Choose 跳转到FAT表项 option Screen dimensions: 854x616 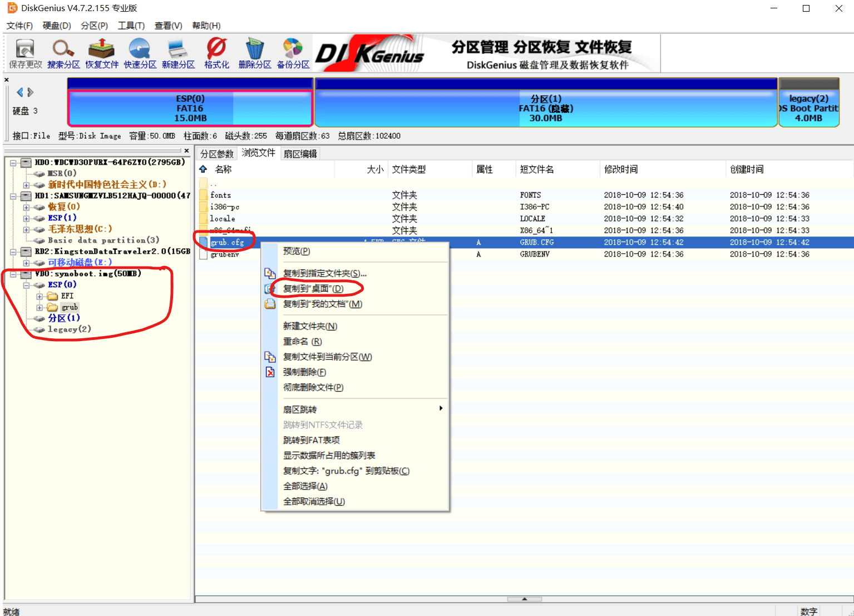point(312,440)
